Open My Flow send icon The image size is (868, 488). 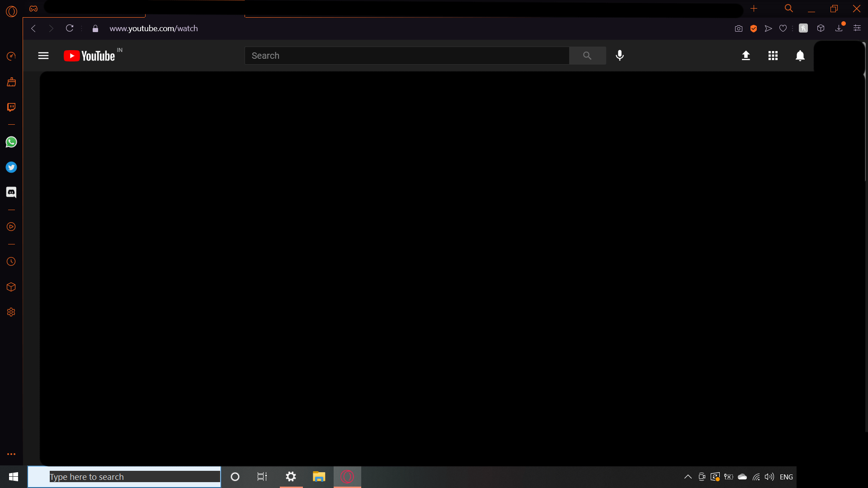tap(768, 28)
